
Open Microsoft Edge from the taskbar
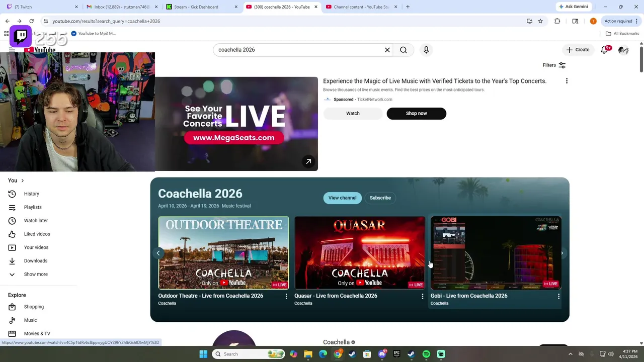pos(323,354)
